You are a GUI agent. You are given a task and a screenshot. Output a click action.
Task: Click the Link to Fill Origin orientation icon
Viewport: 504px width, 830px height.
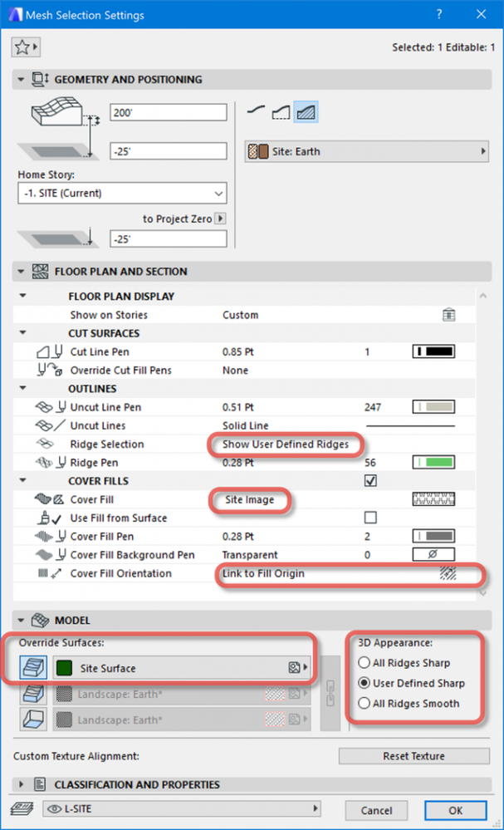click(x=448, y=573)
